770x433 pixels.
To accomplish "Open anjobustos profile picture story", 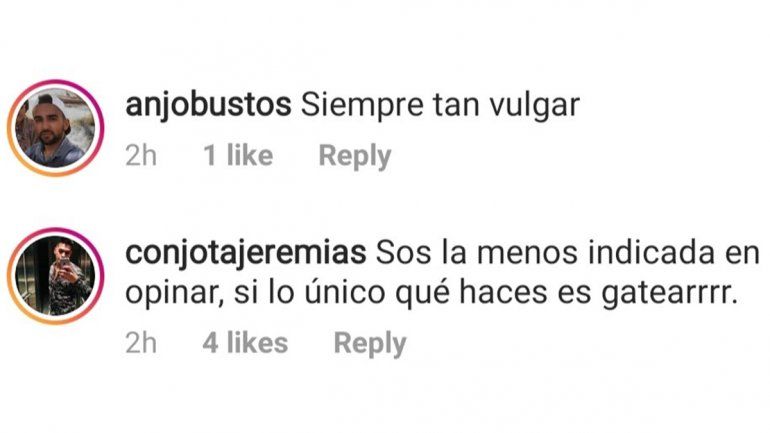I will click(x=55, y=128).
